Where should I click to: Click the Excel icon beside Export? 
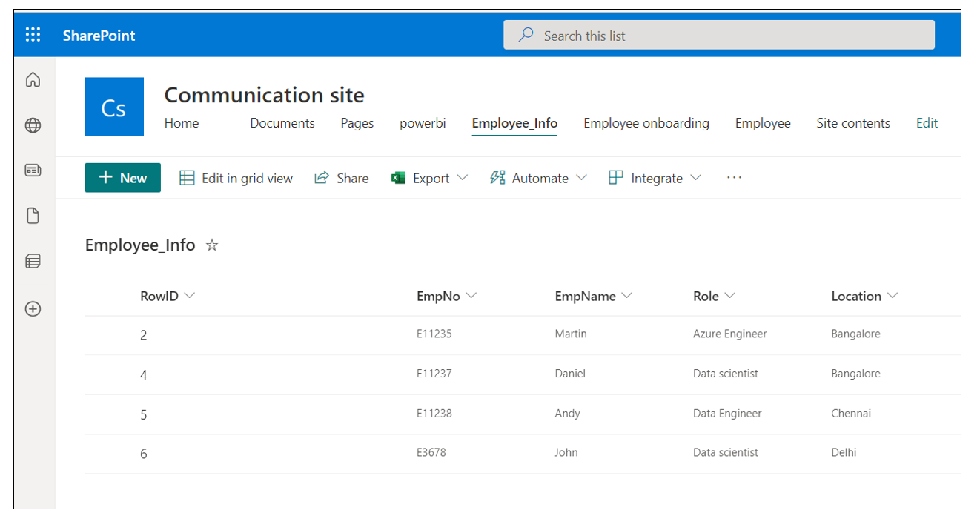(398, 178)
